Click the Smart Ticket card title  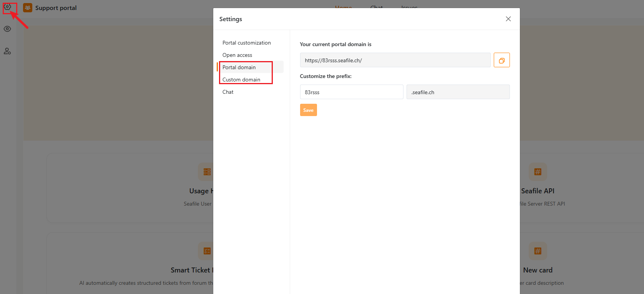[192, 270]
